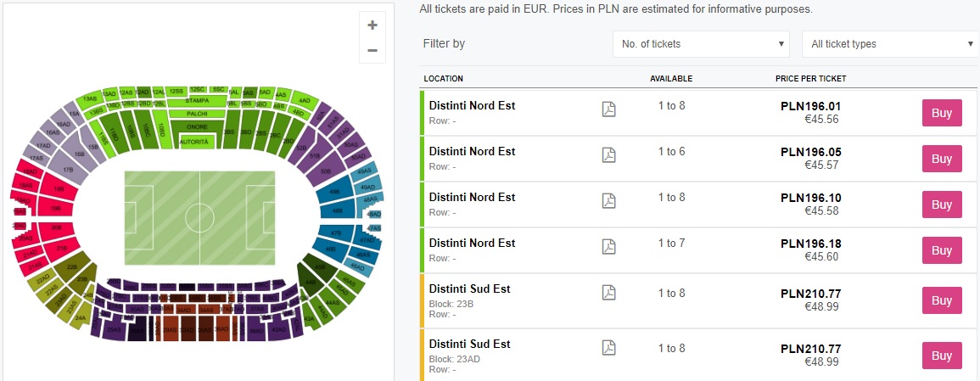Open PDF icon for the €45.60 ticket

point(608,246)
